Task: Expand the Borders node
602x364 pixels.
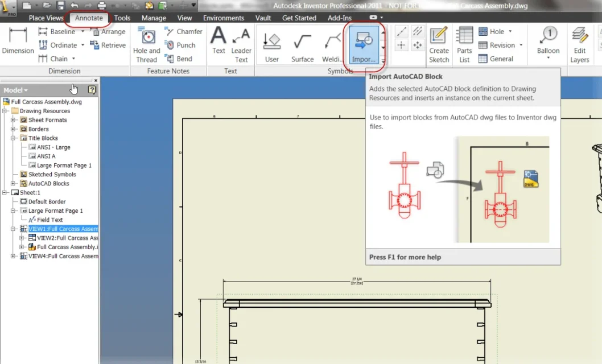Action: tap(13, 129)
